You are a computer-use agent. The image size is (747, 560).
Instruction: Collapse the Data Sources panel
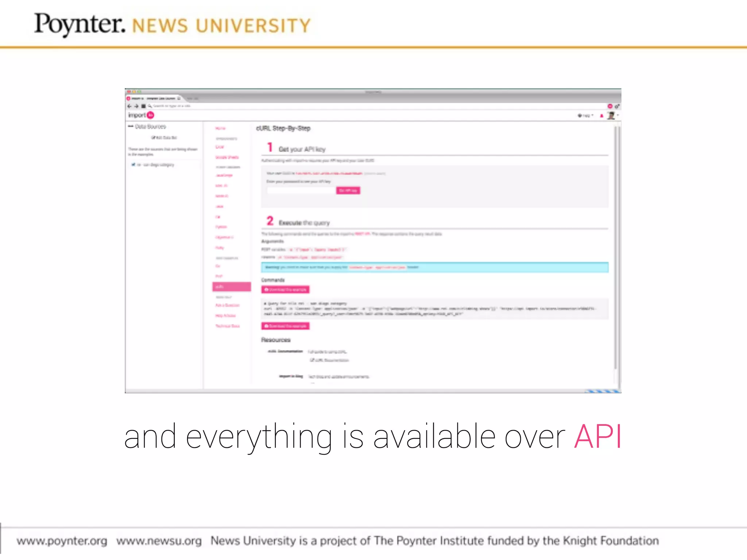pos(131,127)
